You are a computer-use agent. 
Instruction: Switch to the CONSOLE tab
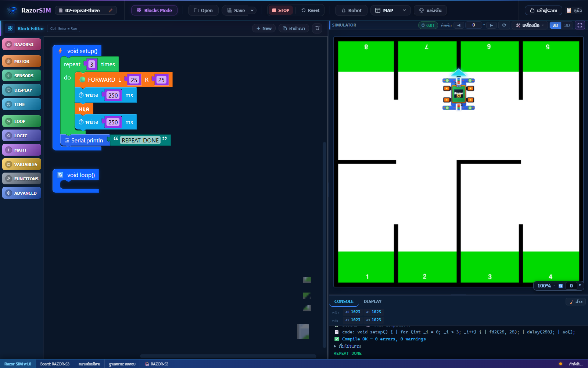(344, 301)
